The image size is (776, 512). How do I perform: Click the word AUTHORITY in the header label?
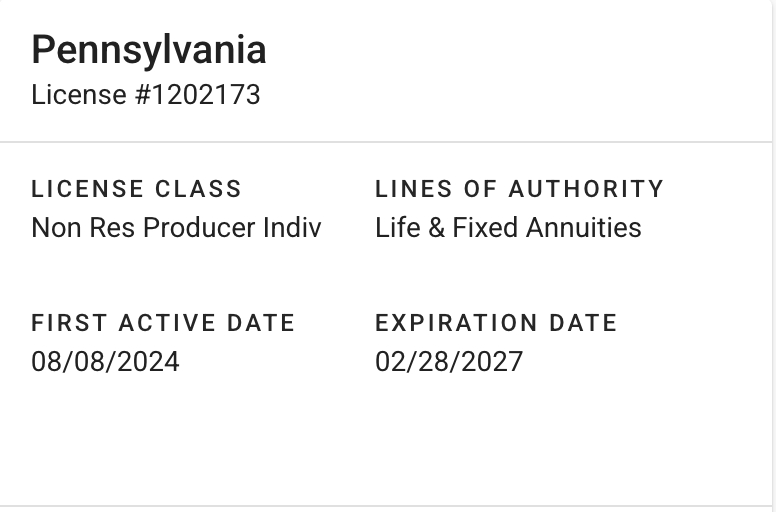(x=586, y=189)
